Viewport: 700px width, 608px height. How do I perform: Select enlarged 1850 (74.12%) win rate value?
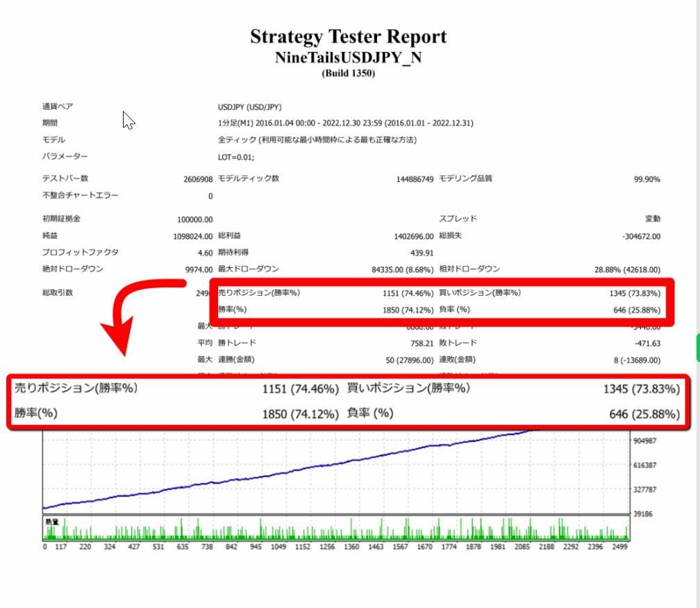pos(301,414)
